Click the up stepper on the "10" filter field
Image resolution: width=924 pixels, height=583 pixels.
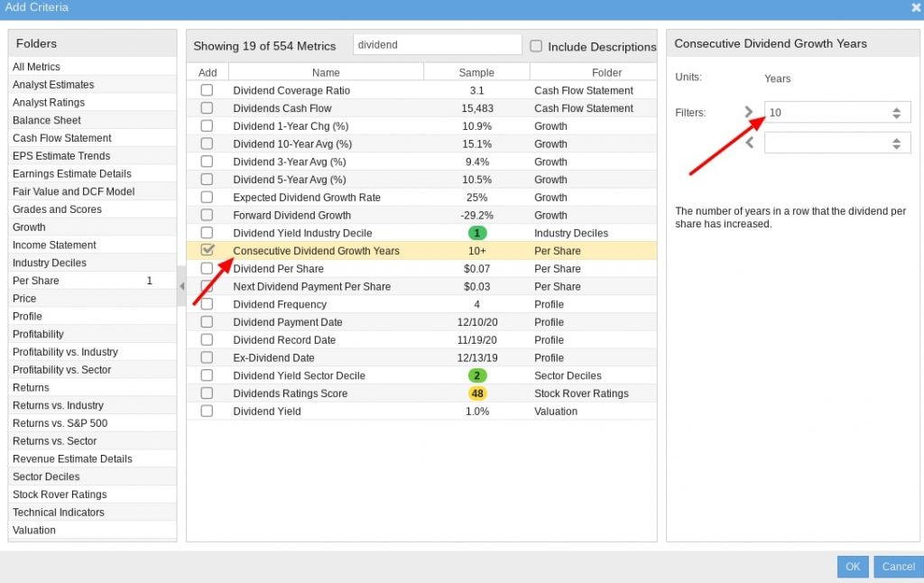tap(895, 106)
